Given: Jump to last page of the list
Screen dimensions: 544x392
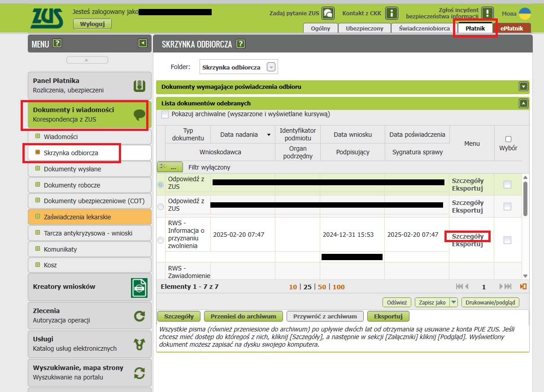Looking at the screenshot, I should point(505,287).
